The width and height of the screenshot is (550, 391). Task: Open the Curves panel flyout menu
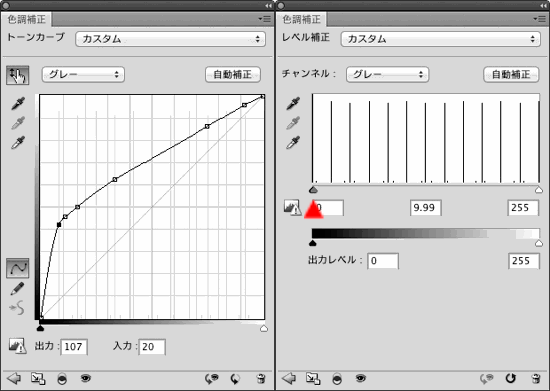coord(265,19)
